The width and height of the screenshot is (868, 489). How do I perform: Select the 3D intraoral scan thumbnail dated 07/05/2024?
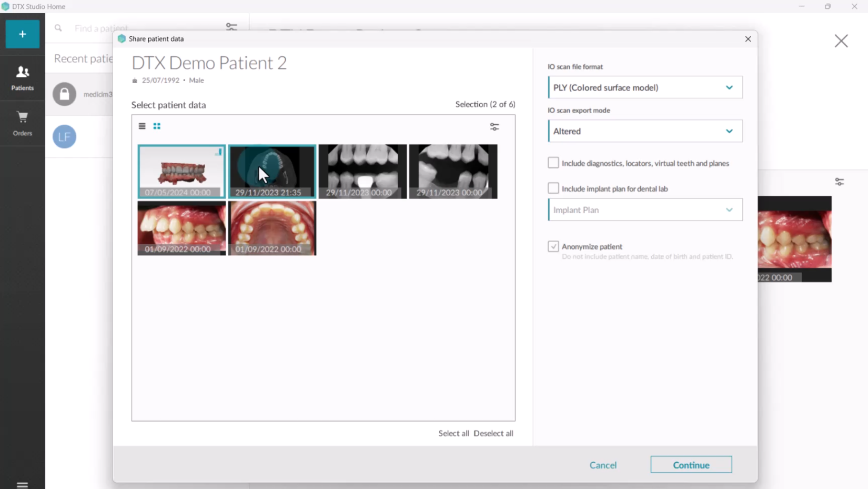point(181,171)
